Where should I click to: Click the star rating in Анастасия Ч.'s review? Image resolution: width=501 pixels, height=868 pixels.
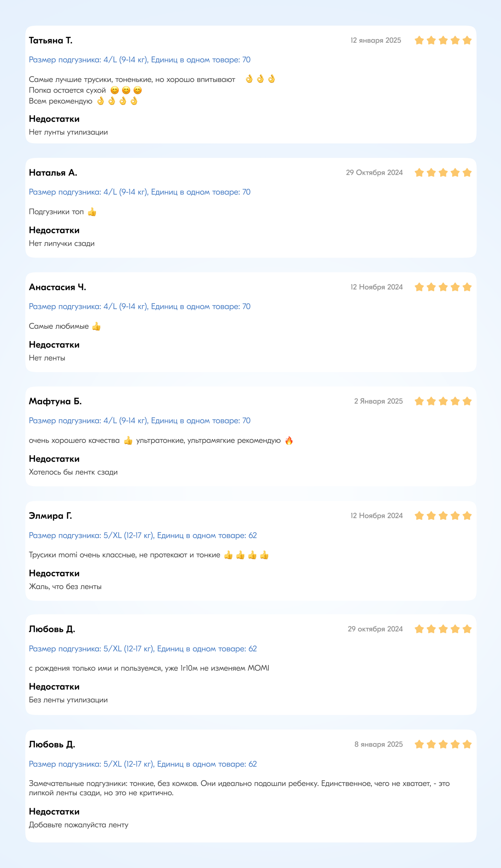[x=443, y=287]
